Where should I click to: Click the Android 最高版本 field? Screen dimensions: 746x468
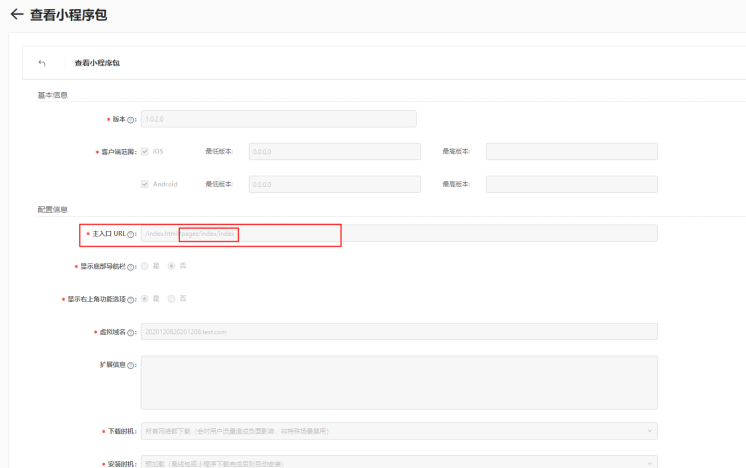(x=571, y=185)
